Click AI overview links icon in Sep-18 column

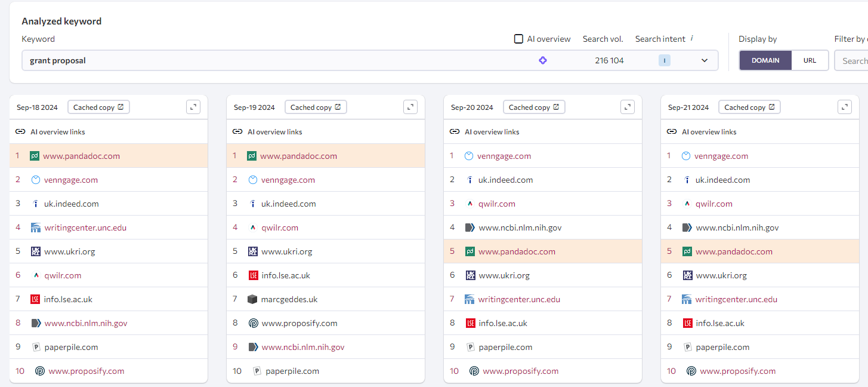pos(20,132)
